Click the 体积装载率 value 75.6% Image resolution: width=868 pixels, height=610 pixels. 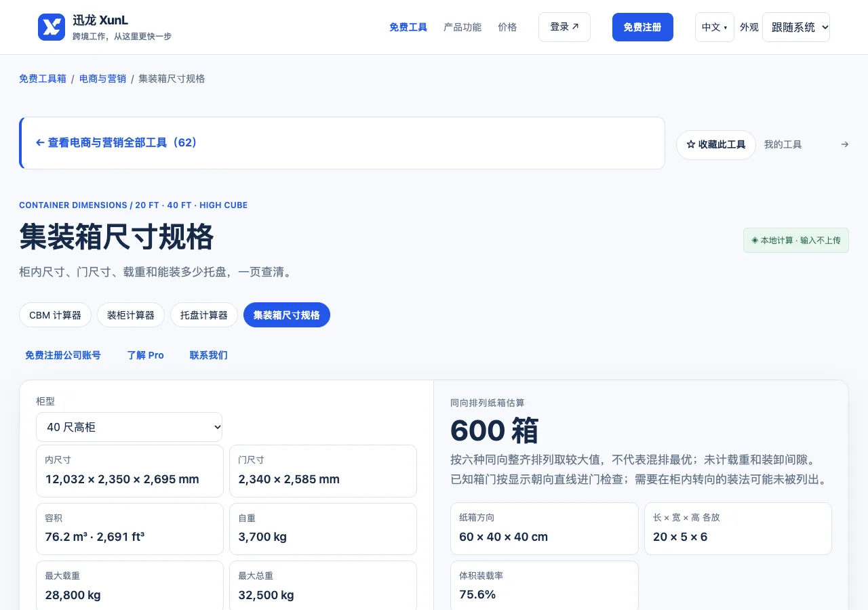click(x=477, y=594)
